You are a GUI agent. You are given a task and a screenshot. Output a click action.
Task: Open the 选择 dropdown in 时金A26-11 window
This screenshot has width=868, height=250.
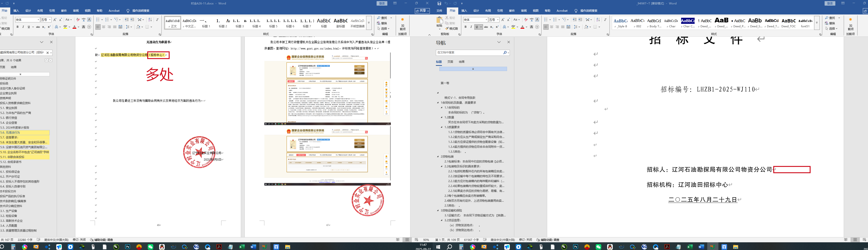(x=384, y=29)
